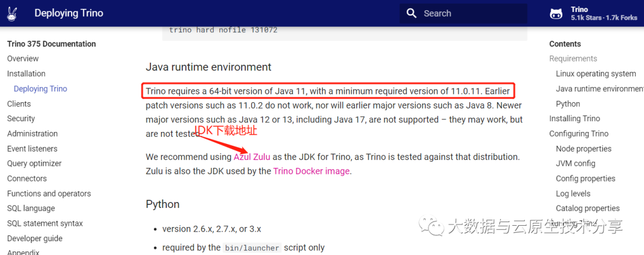Open Administration in the sidebar
644x255 pixels.
(x=32, y=134)
